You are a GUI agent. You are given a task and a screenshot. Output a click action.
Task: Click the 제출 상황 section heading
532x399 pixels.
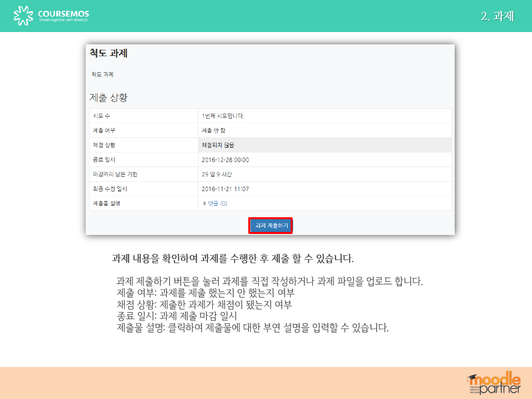(x=108, y=98)
